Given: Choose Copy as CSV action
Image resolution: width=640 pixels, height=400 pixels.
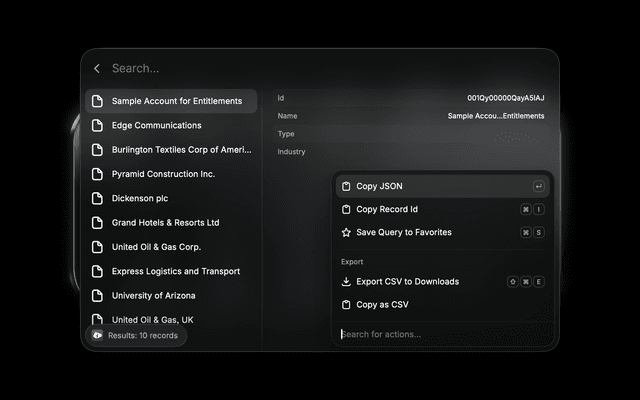Looking at the screenshot, I should point(443,304).
